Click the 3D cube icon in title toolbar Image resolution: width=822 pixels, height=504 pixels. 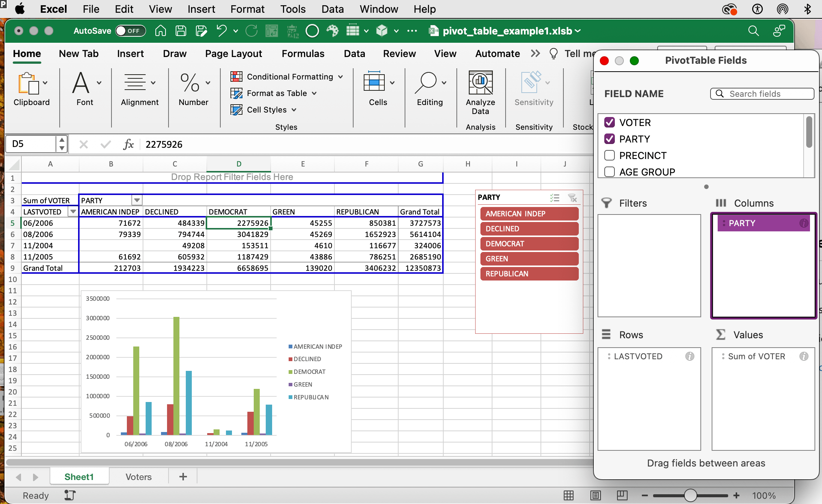point(382,31)
